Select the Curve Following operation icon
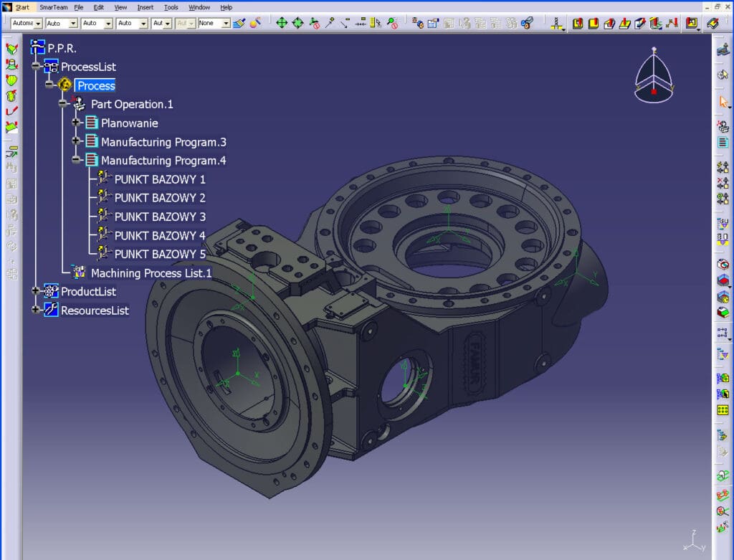Screen dimensions: 734x560 click(625, 23)
